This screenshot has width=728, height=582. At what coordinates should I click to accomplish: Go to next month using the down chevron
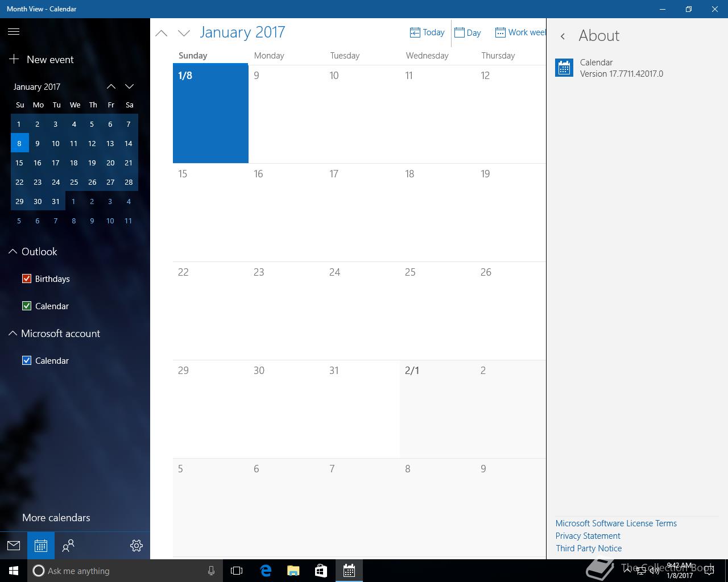[184, 33]
